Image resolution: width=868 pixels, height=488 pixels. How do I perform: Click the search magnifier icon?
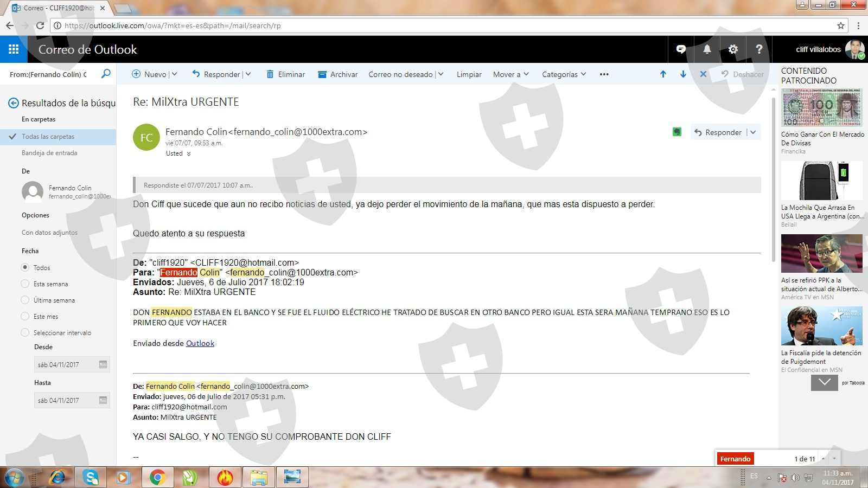coord(106,74)
